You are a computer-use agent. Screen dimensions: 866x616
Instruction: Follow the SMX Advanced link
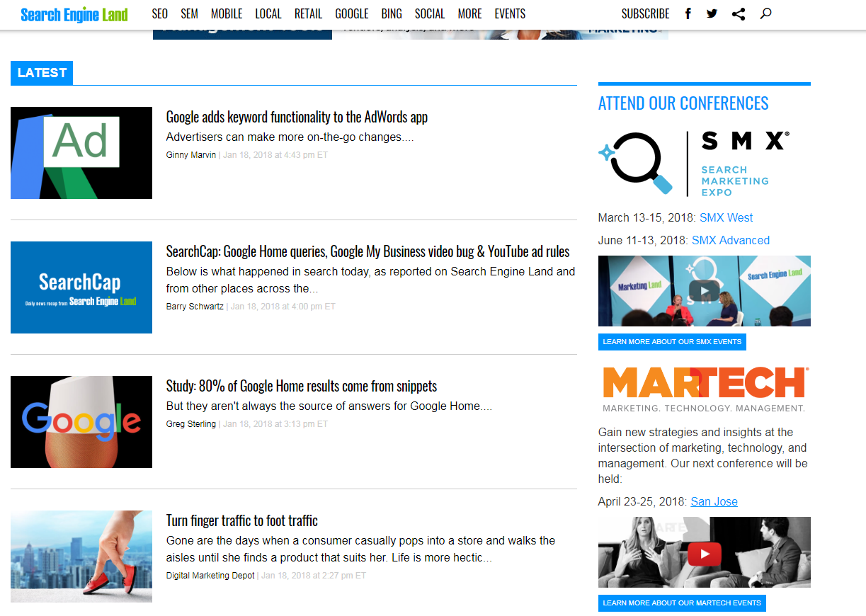[731, 240]
